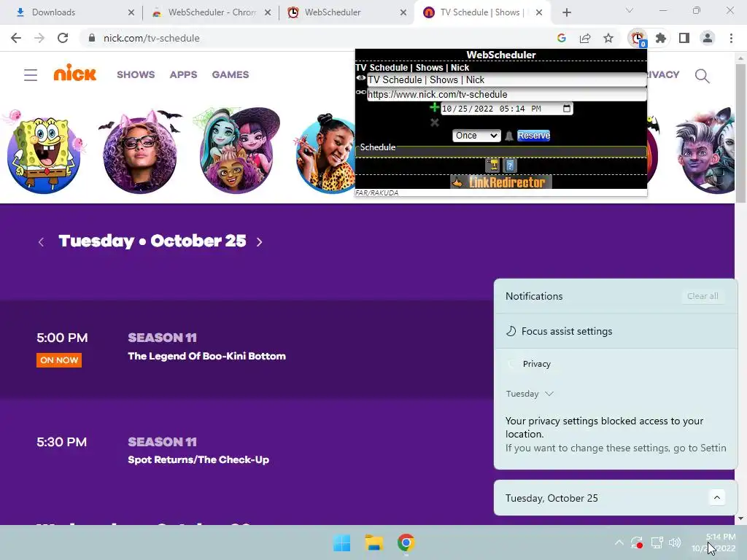
Task: Click the 10/25/2022 05:14 PM datetime field
Action: click(x=507, y=109)
